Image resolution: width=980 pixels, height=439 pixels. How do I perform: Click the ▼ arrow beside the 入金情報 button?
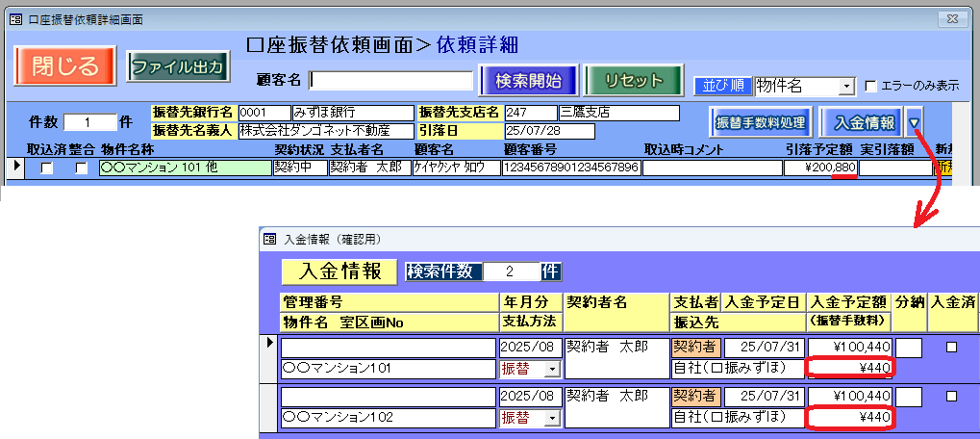pyautogui.click(x=915, y=122)
